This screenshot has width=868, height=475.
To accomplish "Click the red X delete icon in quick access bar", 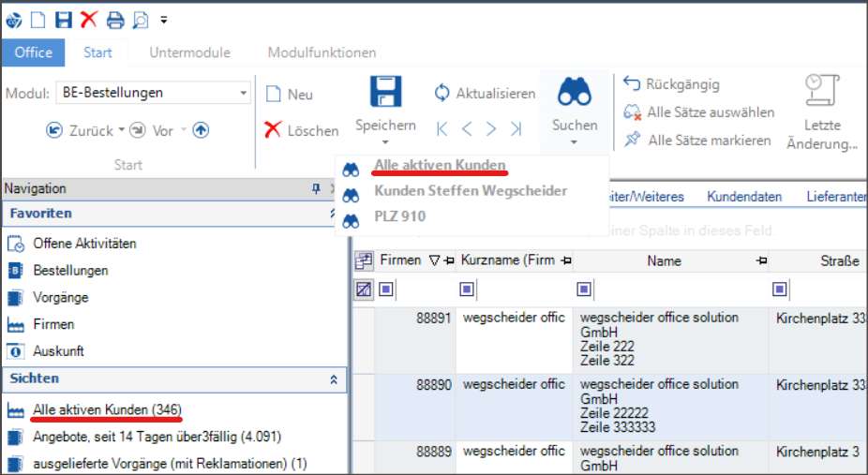I will click(88, 20).
